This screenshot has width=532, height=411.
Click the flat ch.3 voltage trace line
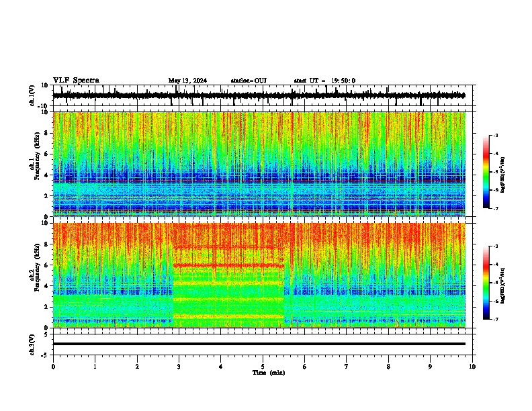[x=259, y=344]
